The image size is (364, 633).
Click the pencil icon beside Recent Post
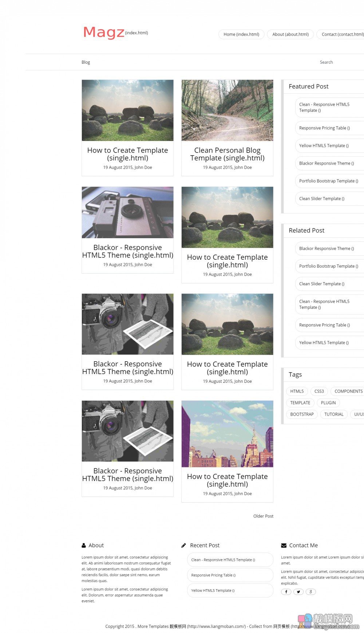pos(183,545)
